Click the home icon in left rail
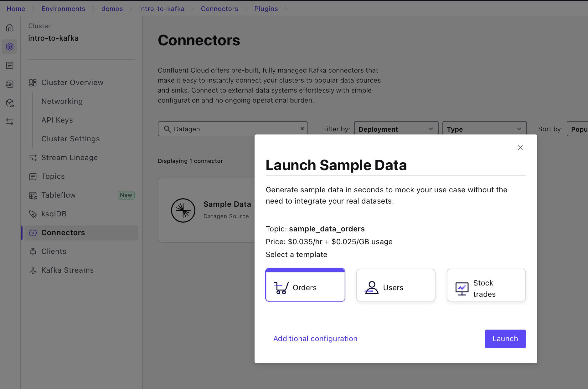 (x=10, y=28)
